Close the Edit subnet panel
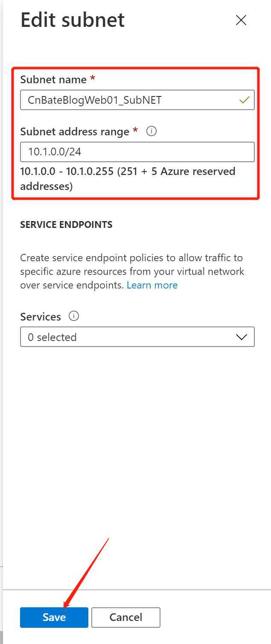 [x=241, y=20]
